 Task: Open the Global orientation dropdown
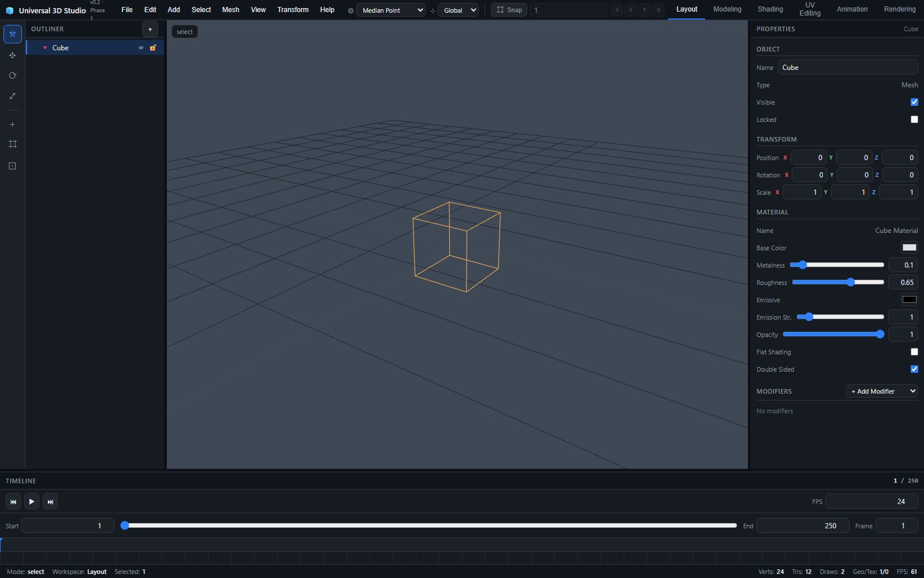tap(459, 10)
